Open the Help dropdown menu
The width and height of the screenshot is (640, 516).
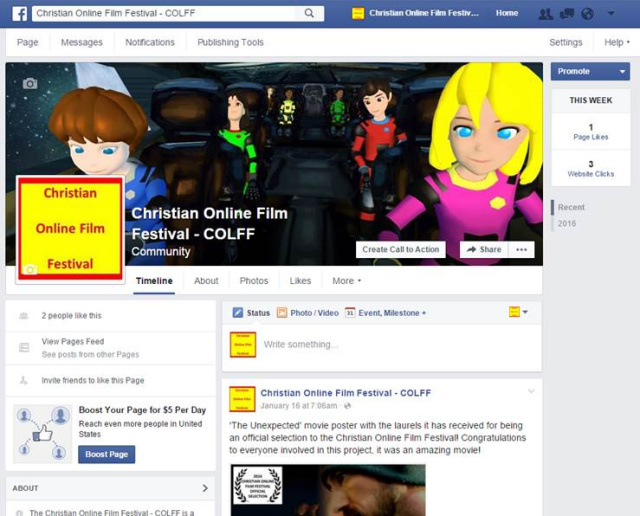[617, 42]
